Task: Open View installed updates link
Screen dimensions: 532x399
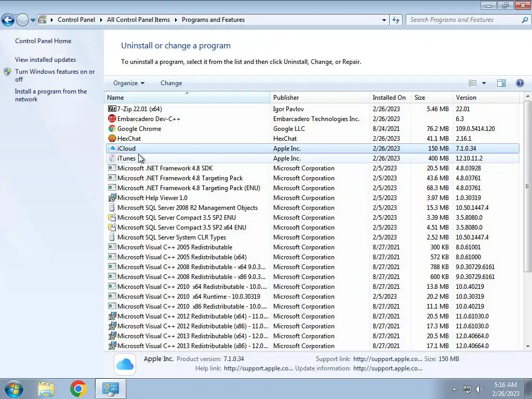Action: [46, 60]
